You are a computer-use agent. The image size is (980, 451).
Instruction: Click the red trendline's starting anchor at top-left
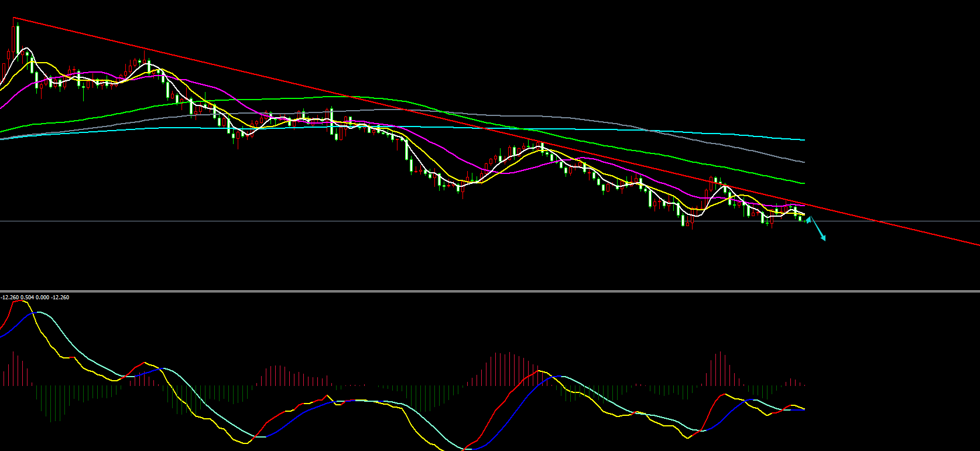[14, 19]
